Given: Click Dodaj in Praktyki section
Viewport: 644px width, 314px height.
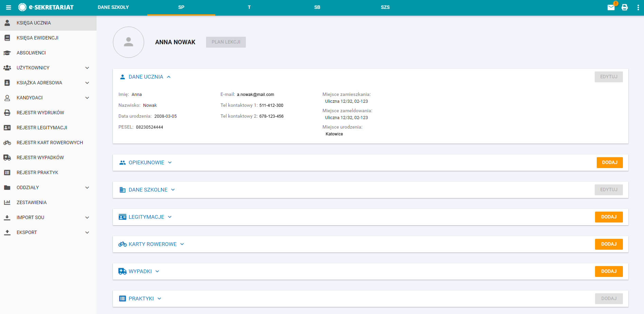Looking at the screenshot, I should [x=609, y=299].
